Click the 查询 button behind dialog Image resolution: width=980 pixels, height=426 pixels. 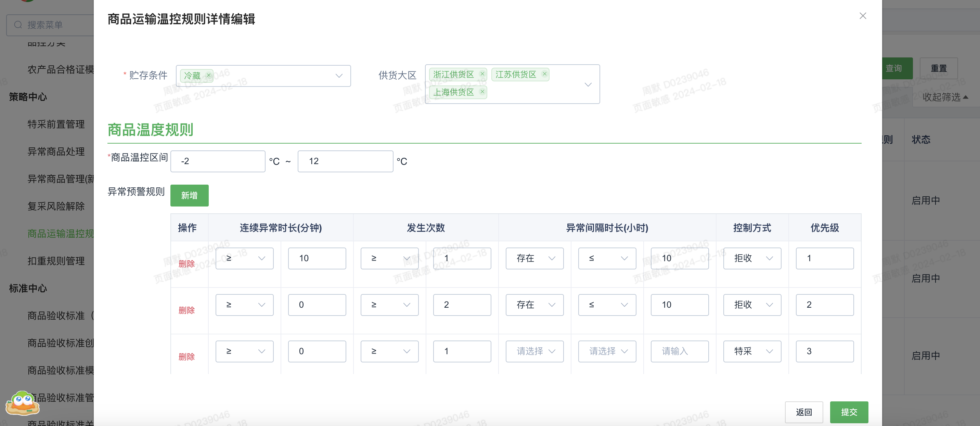coord(897,68)
